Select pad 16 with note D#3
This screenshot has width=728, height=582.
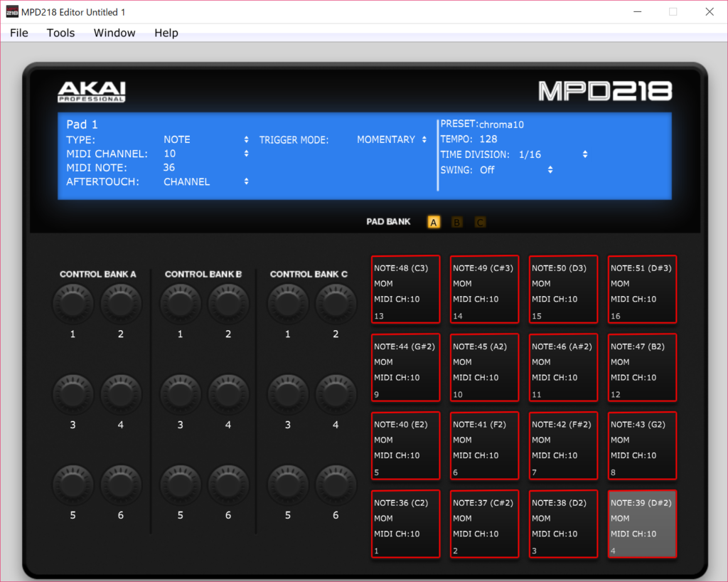tap(642, 290)
